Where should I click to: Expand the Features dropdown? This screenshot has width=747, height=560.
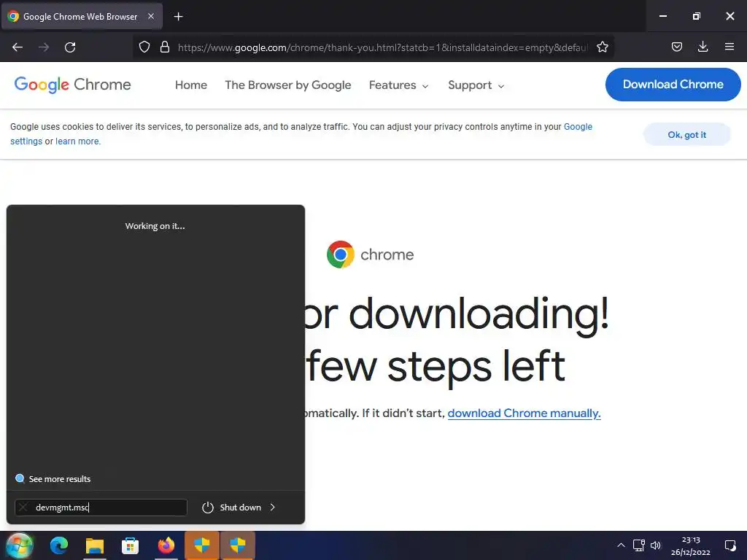tap(399, 85)
